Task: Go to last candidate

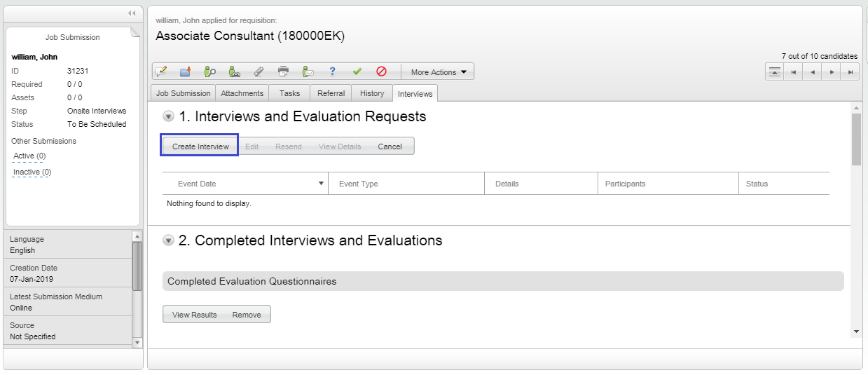Action: [850, 72]
